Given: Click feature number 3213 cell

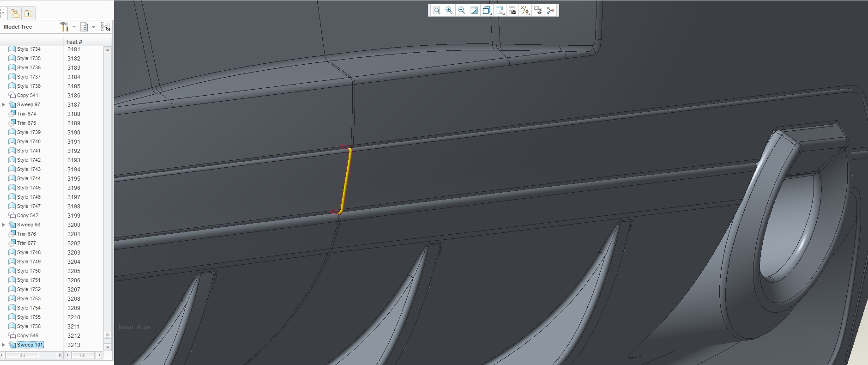Looking at the screenshot, I should click(x=74, y=345).
